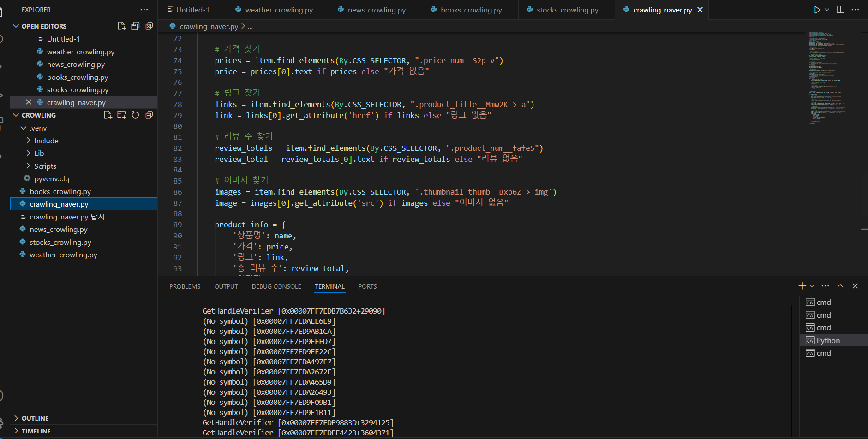Select the third cmd terminal instance

833,328
